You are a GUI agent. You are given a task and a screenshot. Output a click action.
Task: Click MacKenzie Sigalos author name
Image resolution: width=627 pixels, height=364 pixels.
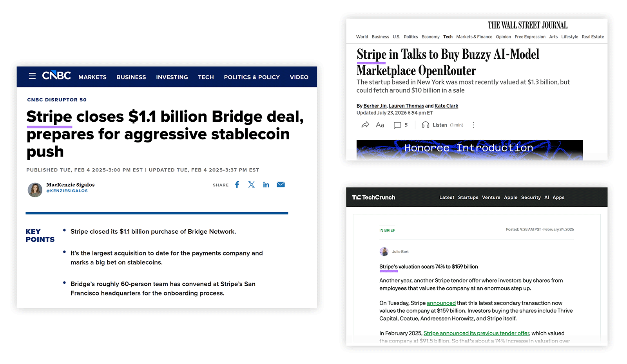(71, 185)
